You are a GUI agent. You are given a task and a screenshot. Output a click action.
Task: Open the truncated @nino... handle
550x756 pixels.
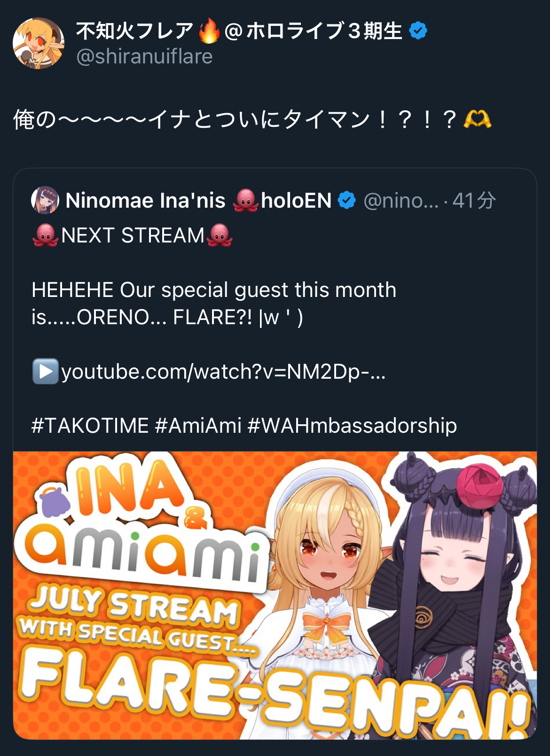click(x=401, y=201)
